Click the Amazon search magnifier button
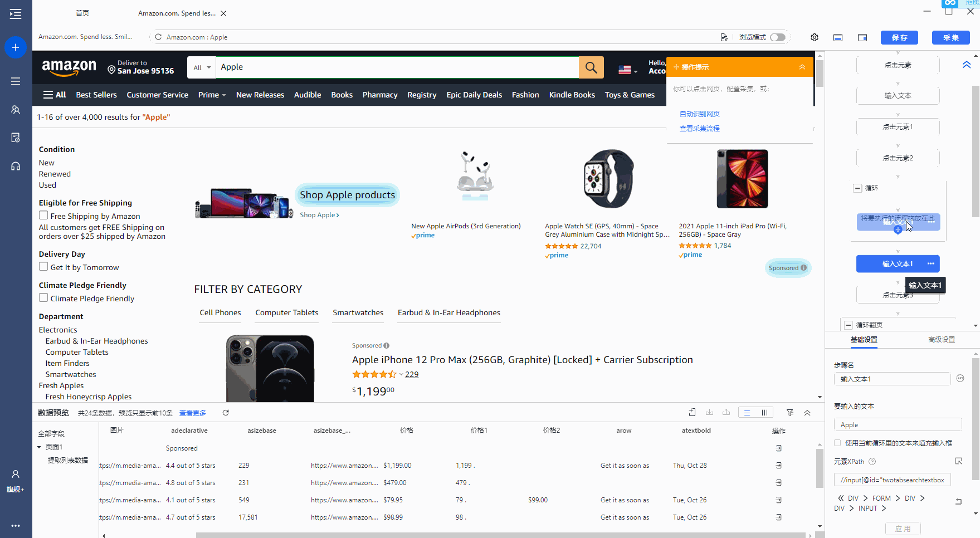The width and height of the screenshot is (980, 538). [x=591, y=67]
